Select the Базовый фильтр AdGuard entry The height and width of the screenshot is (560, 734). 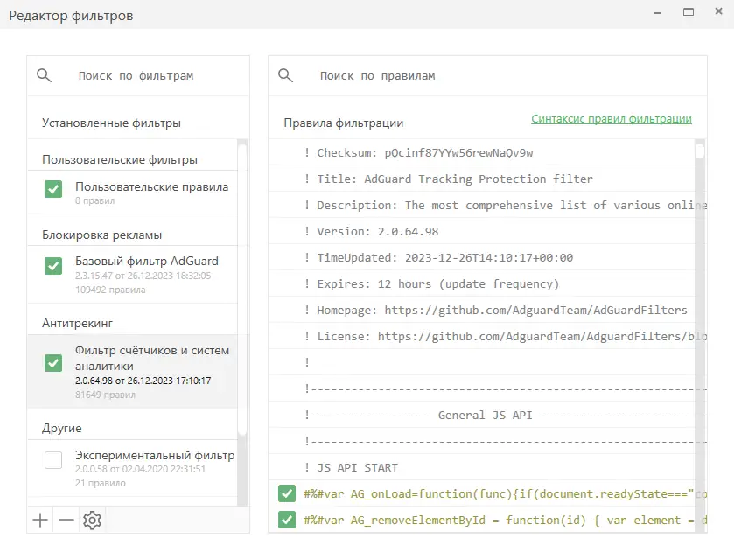click(x=147, y=262)
